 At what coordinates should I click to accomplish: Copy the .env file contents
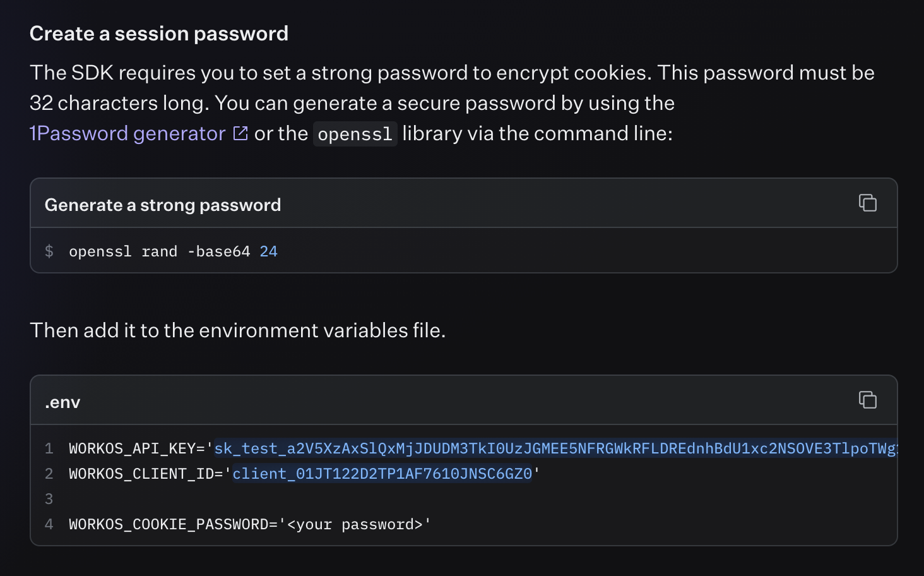pos(867,400)
